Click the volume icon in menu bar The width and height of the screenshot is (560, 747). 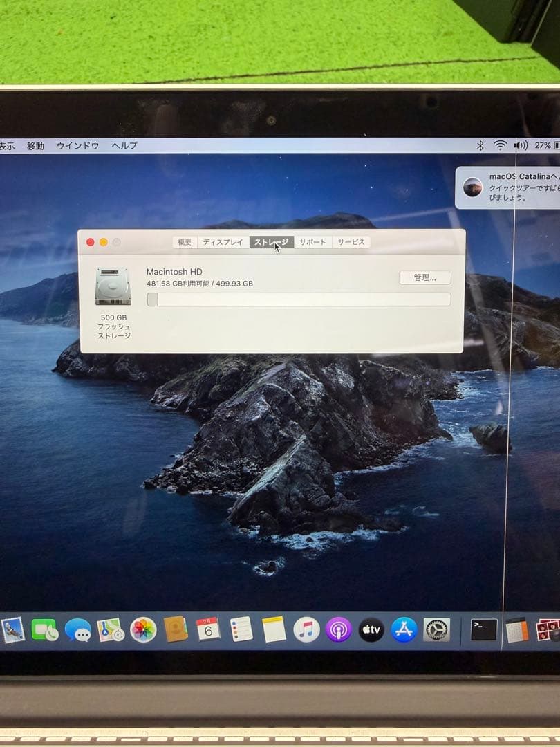pos(521,145)
